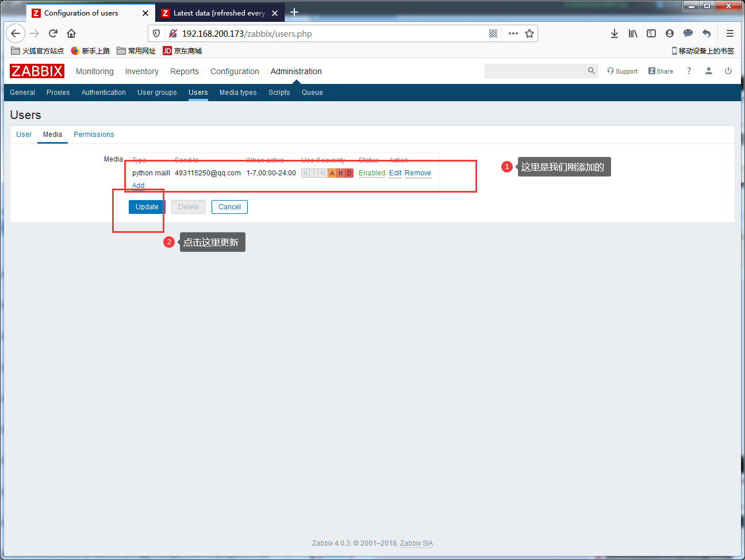Open the Configuration menu

[x=235, y=71]
